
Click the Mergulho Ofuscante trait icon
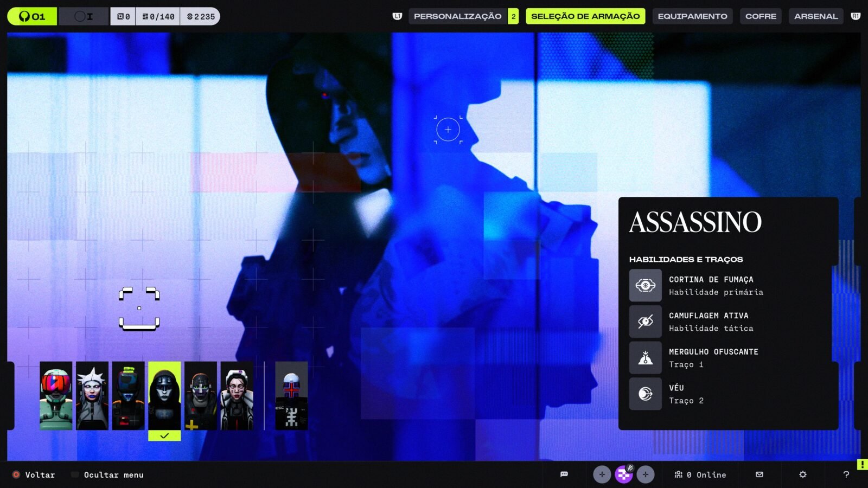coord(646,358)
